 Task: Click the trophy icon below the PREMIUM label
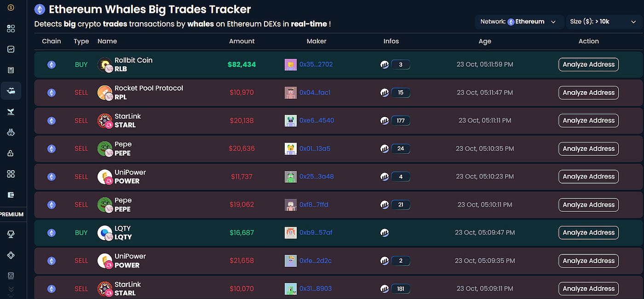point(11,234)
